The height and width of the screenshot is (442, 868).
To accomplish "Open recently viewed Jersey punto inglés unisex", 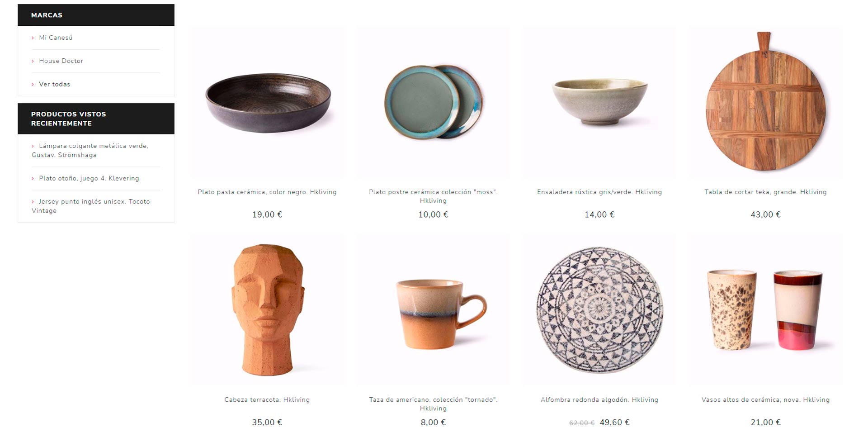I will [x=91, y=206].
